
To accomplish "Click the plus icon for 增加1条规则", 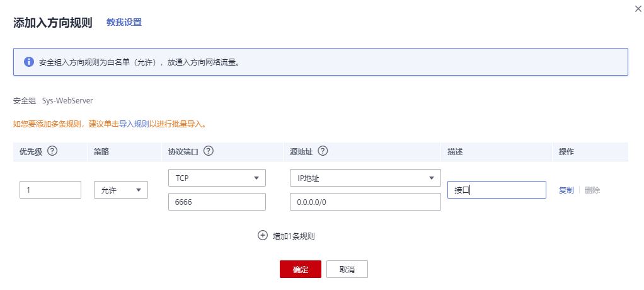I will click(x=262, y=235).
